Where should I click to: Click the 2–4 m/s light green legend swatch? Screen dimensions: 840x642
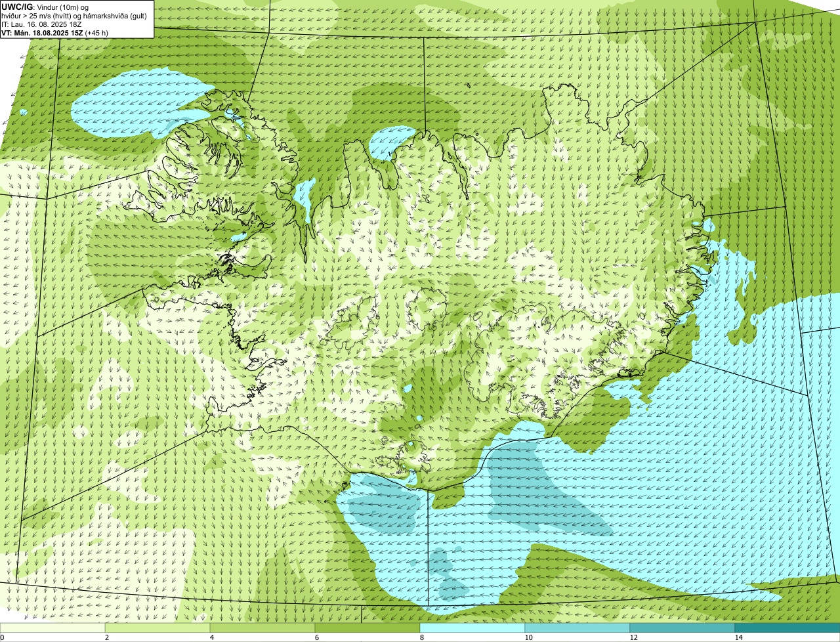[157, 628]
